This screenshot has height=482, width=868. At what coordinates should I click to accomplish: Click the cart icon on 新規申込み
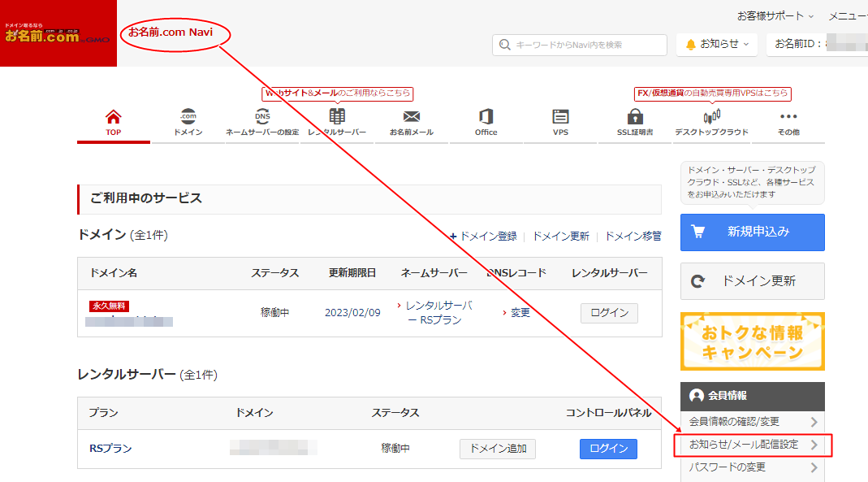[698, 232]
